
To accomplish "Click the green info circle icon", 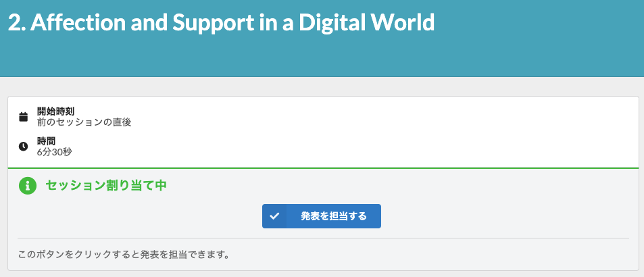I will (x=27, y=186).
